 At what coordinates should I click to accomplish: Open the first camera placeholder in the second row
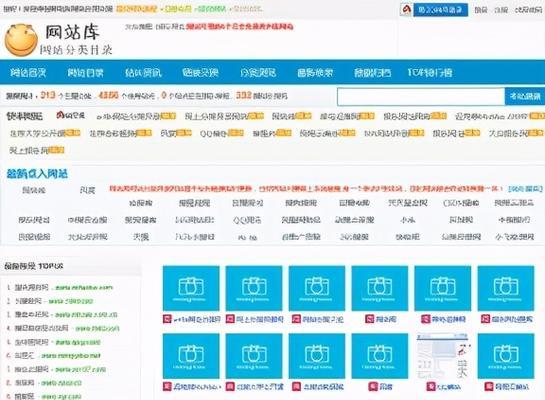click(191, 356)
